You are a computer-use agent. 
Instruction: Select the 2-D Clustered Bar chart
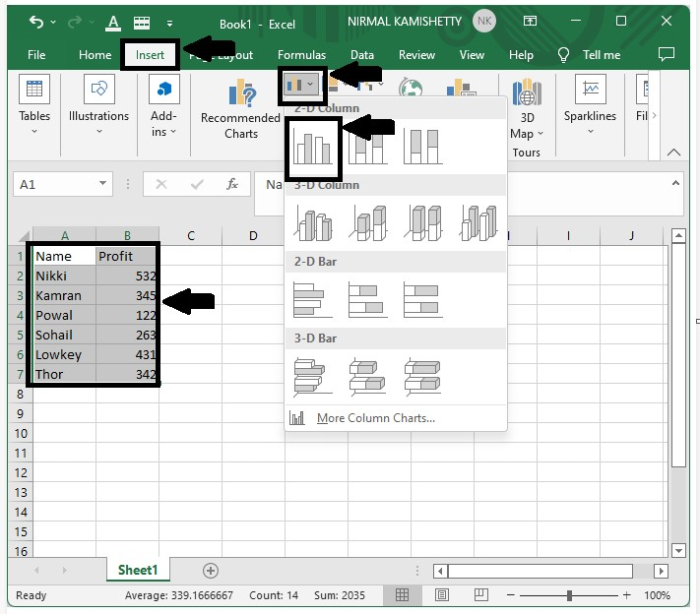tap(313, 300)
